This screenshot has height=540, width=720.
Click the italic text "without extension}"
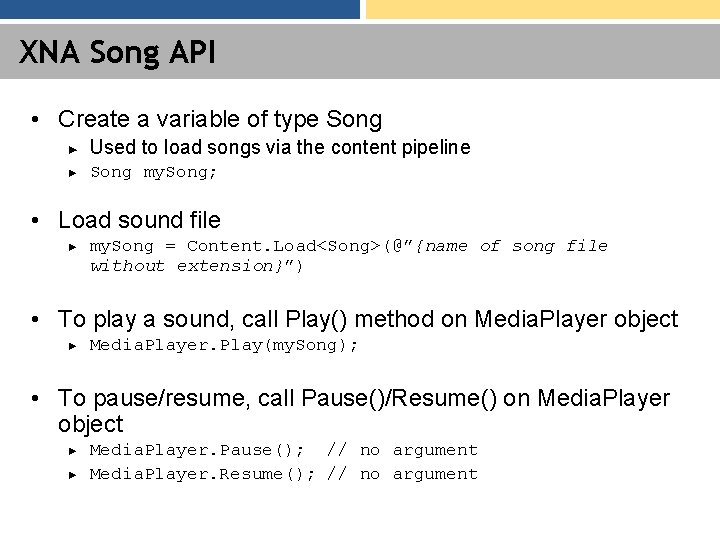190,266
